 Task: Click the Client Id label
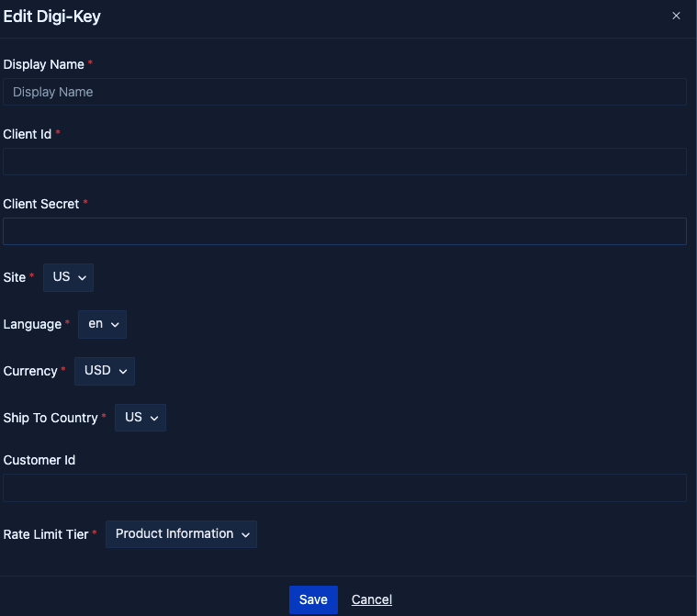pyautogui.click(x=28, y=134)
